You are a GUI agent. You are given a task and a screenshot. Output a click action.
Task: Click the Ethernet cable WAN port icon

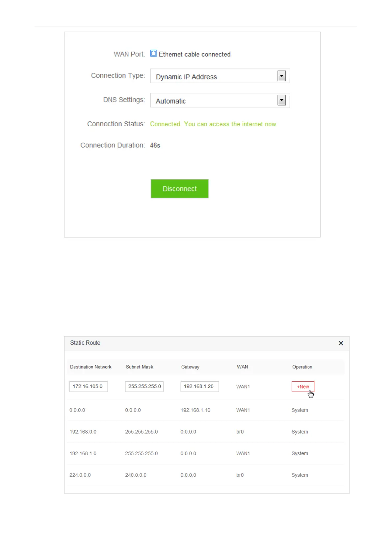(153, 53)
